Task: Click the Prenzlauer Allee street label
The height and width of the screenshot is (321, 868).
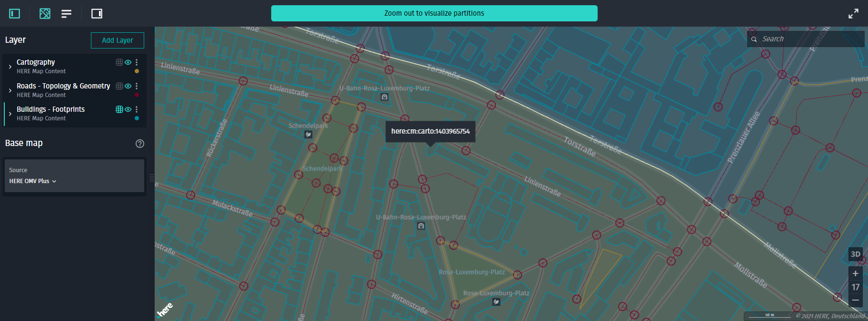Action: [744, 137]
